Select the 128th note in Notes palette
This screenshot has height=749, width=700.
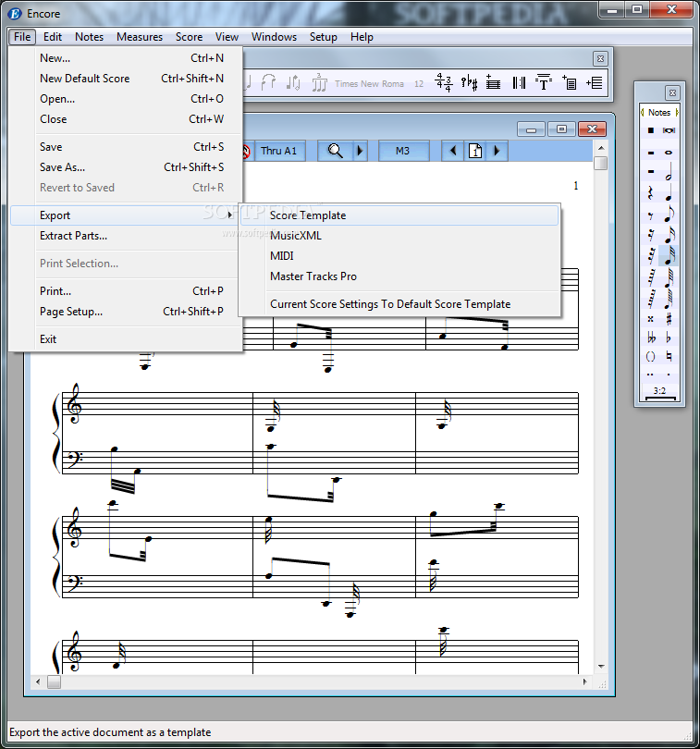point(669,299)
